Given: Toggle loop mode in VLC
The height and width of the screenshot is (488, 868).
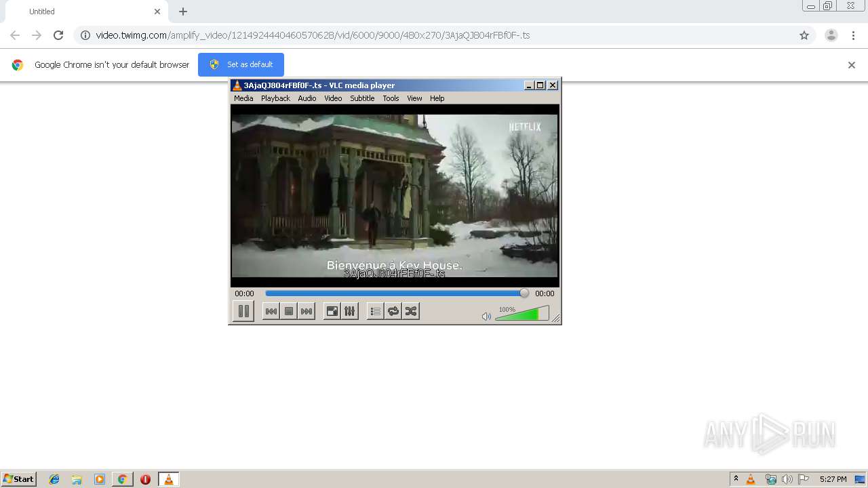Looking at the screenshot, I should click(x=393, y=311).
